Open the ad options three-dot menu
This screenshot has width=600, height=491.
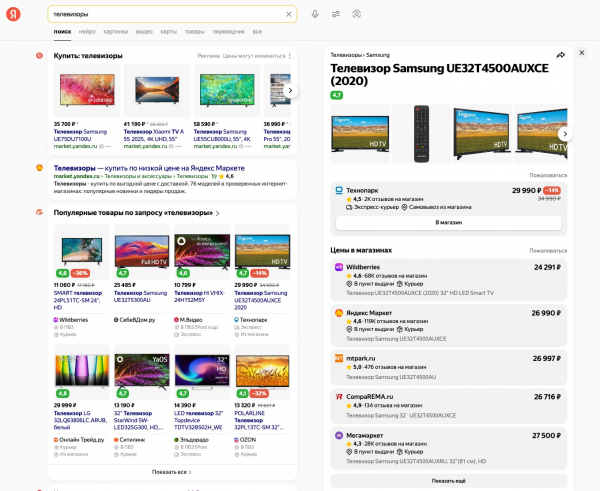[x=290, y=56]
